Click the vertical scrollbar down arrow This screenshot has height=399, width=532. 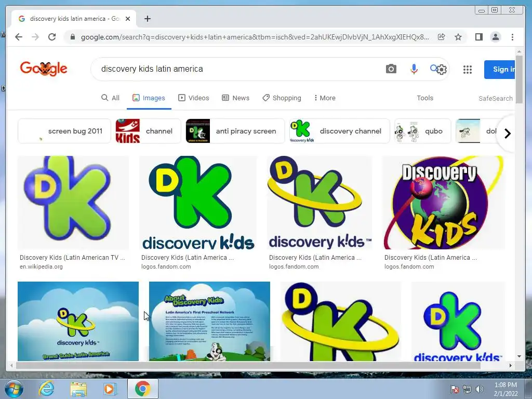click(x=519, y=356)
